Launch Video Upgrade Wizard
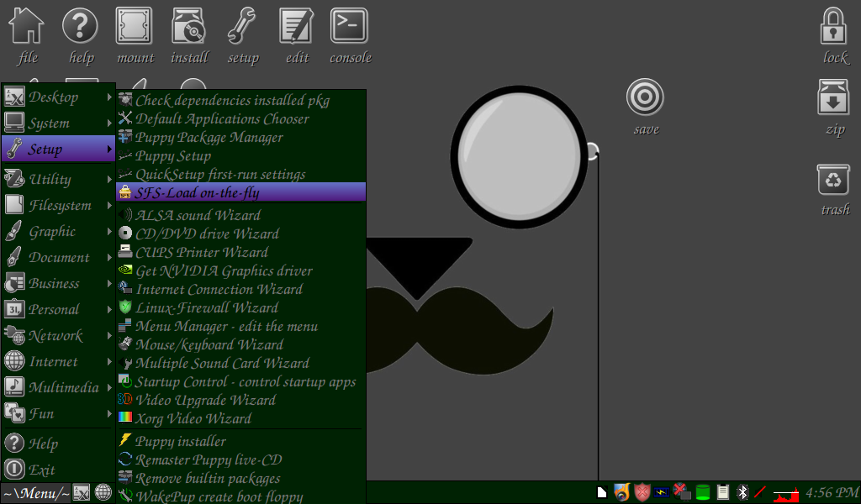Screen dimensions: 861x504 click(x=241, y=400)
